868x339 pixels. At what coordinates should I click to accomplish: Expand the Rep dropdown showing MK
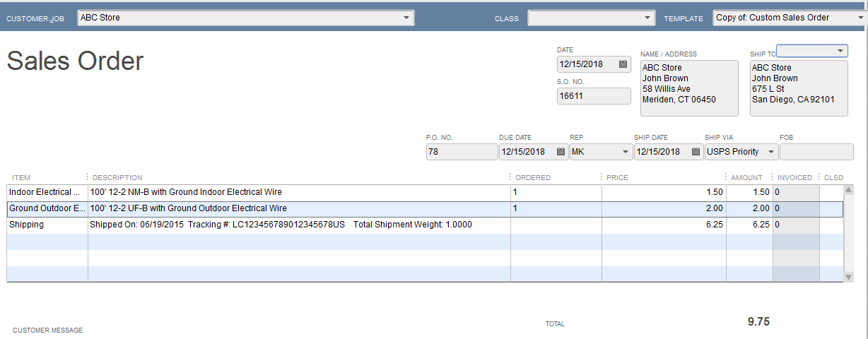coord(626,152)
